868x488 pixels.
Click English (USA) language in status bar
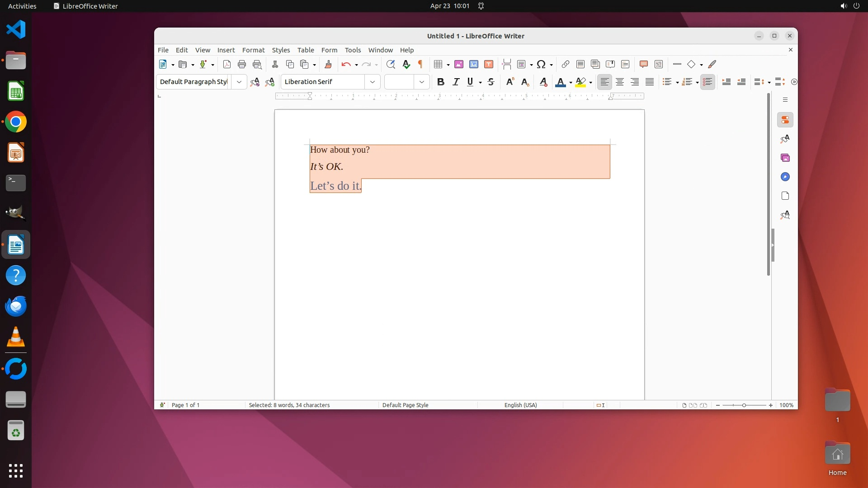pos(520,405)
